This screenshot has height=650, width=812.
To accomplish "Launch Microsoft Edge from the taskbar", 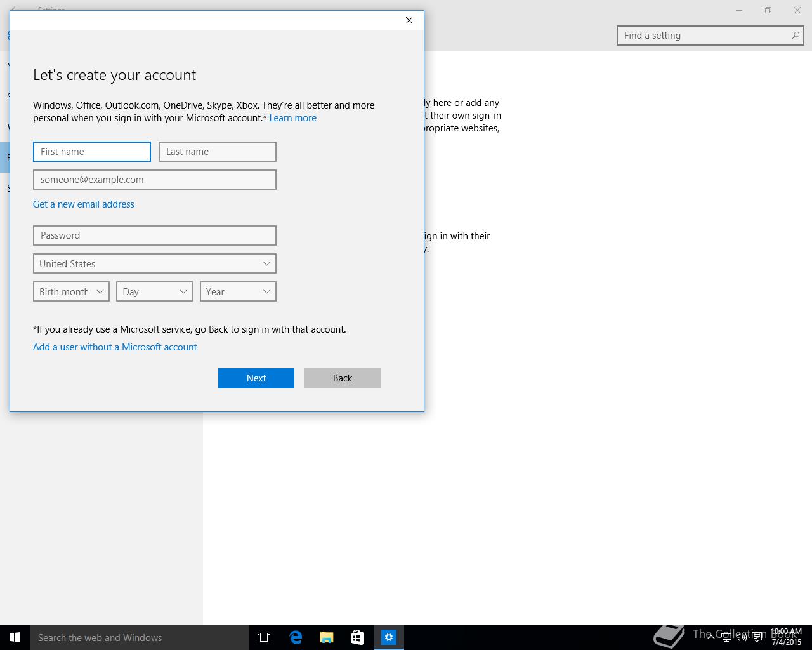I will pyautogui.click(x=296, y=637).
